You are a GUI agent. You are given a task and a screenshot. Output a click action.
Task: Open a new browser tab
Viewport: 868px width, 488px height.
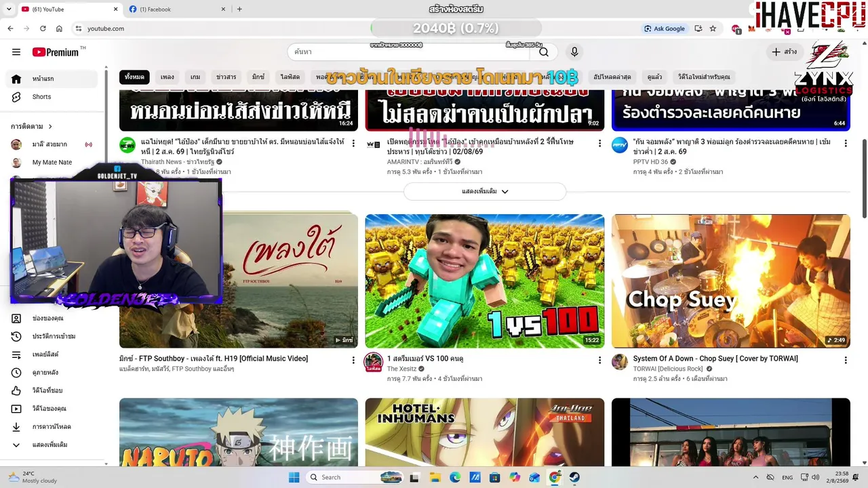point(239,9)
